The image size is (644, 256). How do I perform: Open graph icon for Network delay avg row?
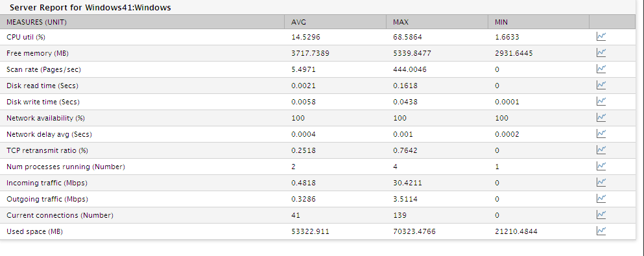click(601, 134)
